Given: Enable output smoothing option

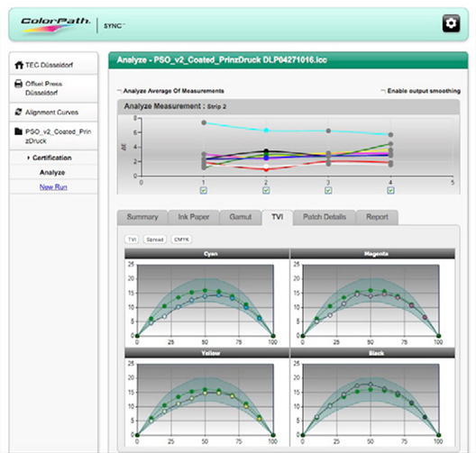Looking at the screenshot, I should (383, 91).
